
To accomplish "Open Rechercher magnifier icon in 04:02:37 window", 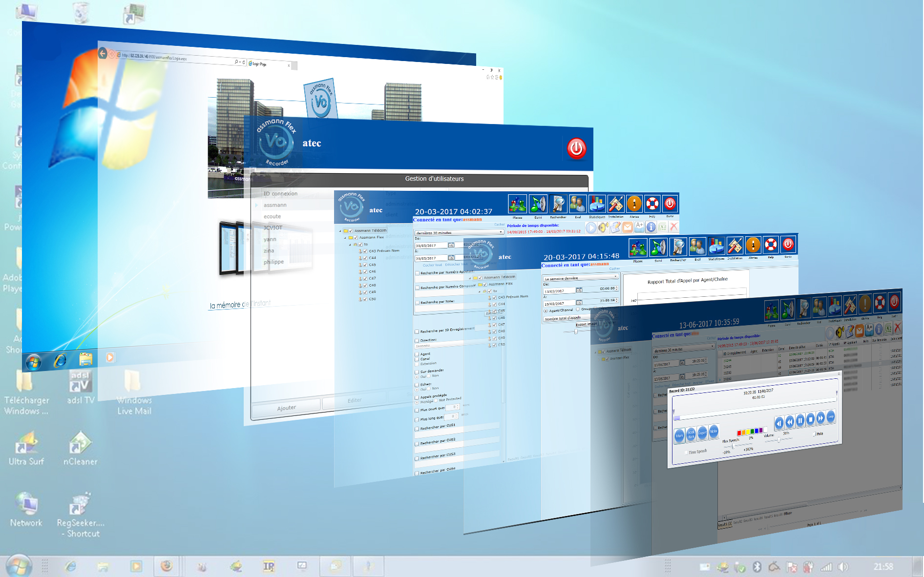I will [x=558, y=204].
